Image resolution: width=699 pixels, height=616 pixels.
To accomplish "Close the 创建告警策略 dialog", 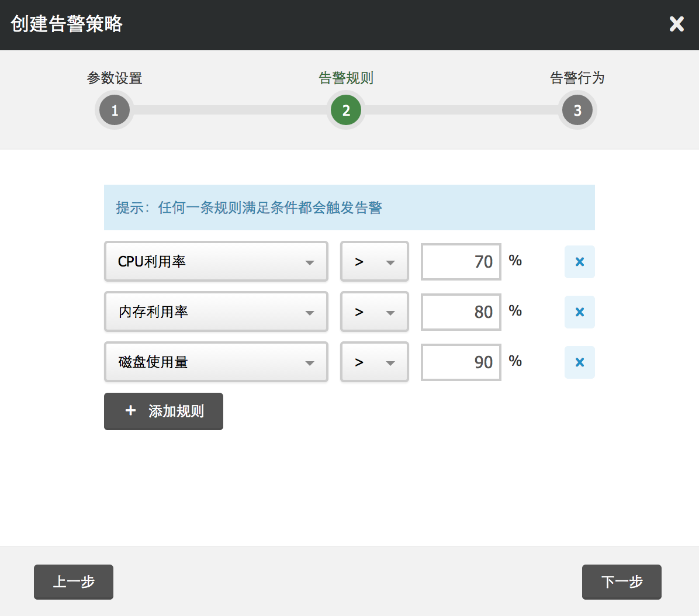I will tap(676, 24).
